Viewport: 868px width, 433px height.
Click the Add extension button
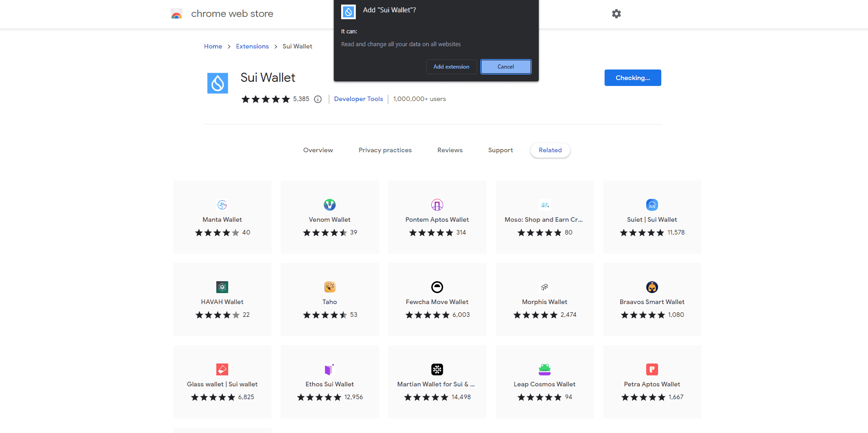(451, 67)
